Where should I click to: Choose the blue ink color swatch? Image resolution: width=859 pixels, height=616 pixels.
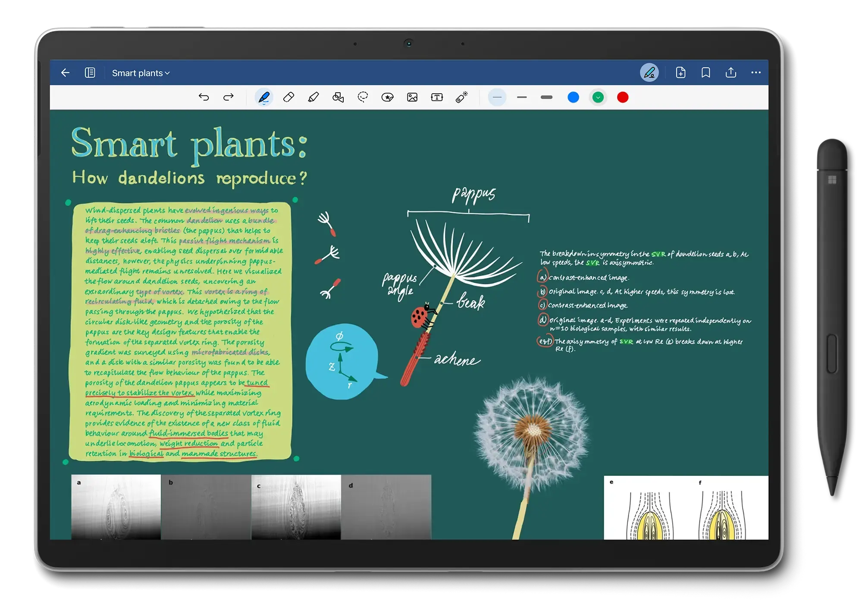pos(573,97)
